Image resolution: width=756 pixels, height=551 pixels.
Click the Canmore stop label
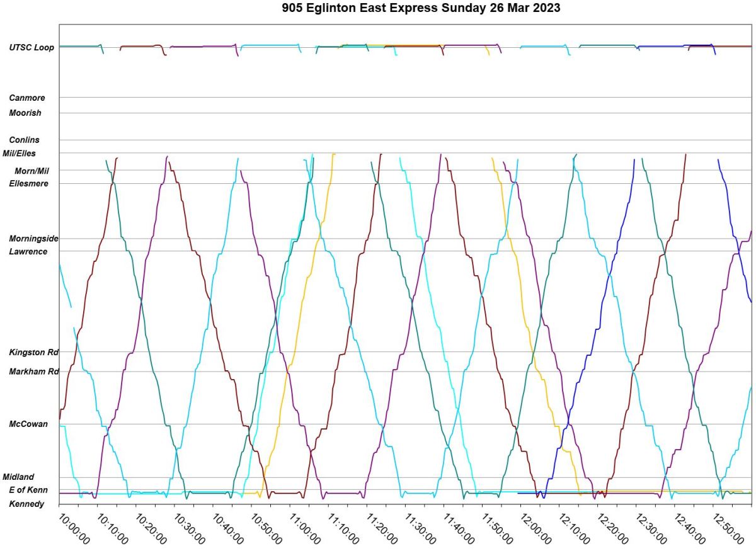(x=27, y=98)
